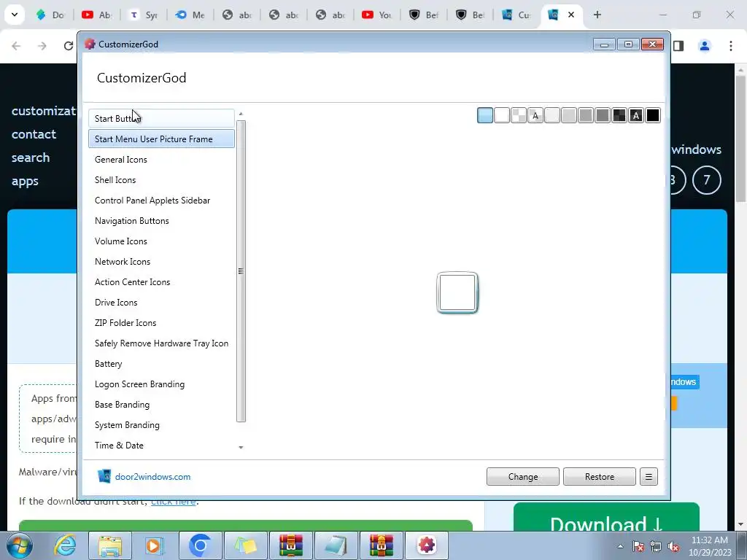Open the Navigation Buttons category
The height and width of the screenshot is (560, 747).
coord(161,221)
